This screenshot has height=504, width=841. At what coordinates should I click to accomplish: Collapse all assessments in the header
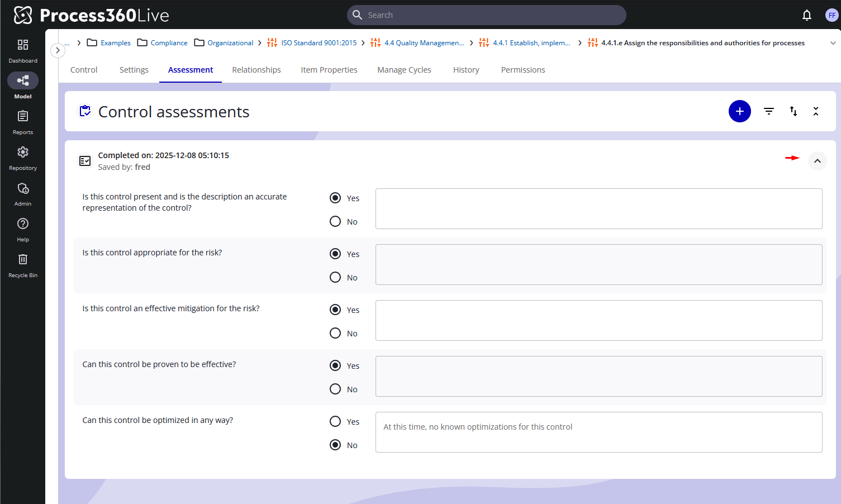click(x=816, y=111)
